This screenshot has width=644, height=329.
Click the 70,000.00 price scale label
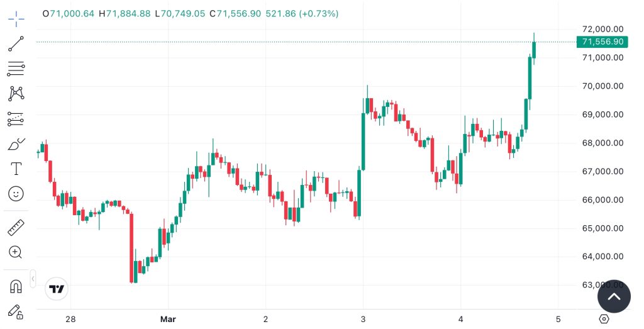tap(602, 86)
